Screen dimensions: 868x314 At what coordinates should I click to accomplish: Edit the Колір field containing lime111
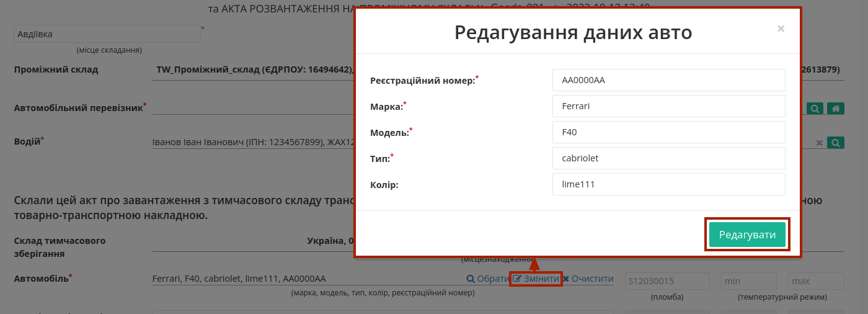(x=669, y=184)
